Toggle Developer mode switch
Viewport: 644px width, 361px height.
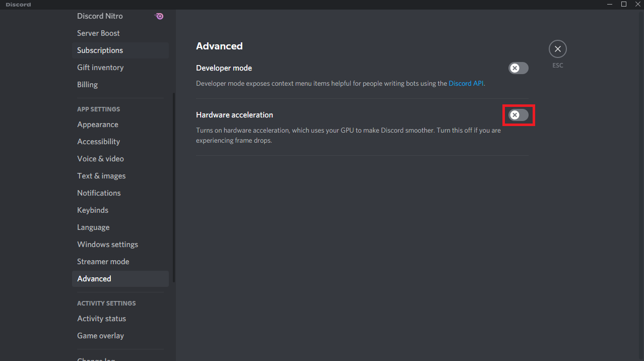pyautogui.click(x=518, y=68)
